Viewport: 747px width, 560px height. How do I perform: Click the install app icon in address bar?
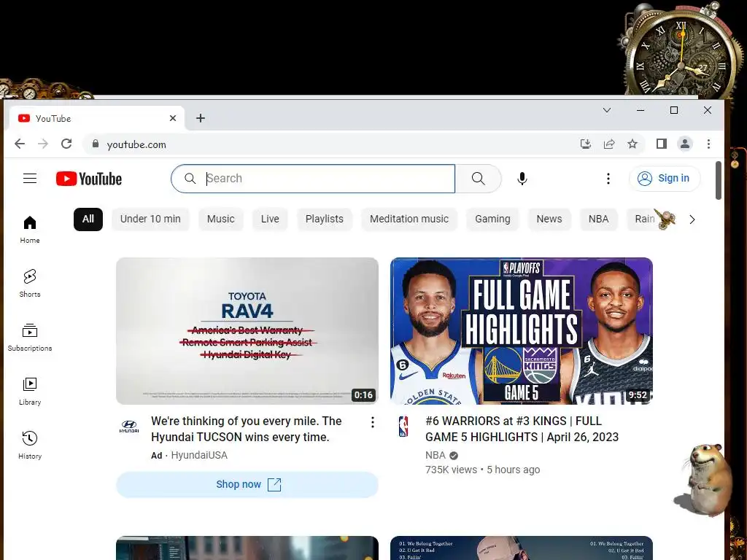click(x=586, y=144)
